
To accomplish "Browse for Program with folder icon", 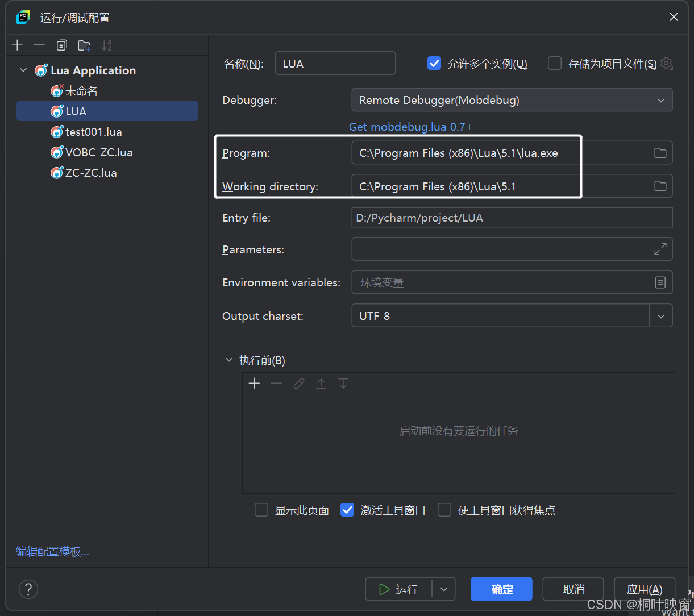I will (x=660, y=153).
